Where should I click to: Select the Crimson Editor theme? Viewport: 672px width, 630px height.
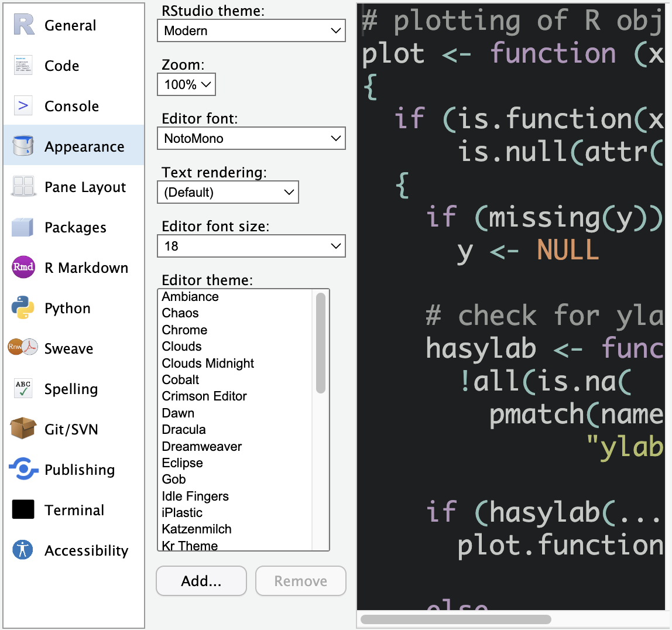point(204,396)
